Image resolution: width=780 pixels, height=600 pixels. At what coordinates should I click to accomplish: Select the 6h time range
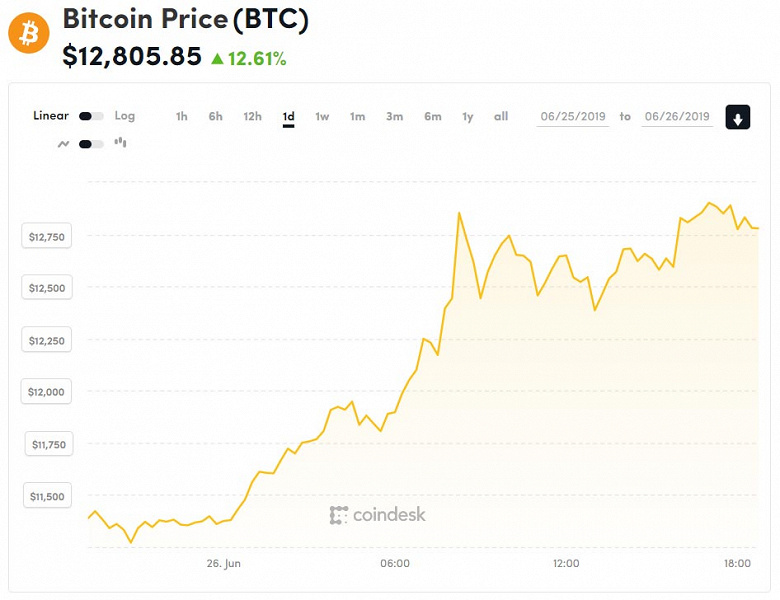tap(215, 117)
